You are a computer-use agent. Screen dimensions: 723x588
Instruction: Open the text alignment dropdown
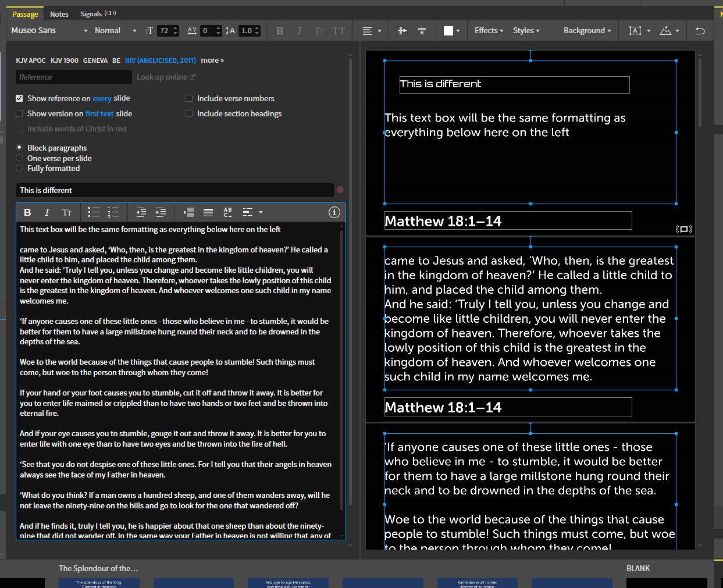[372, 31]
